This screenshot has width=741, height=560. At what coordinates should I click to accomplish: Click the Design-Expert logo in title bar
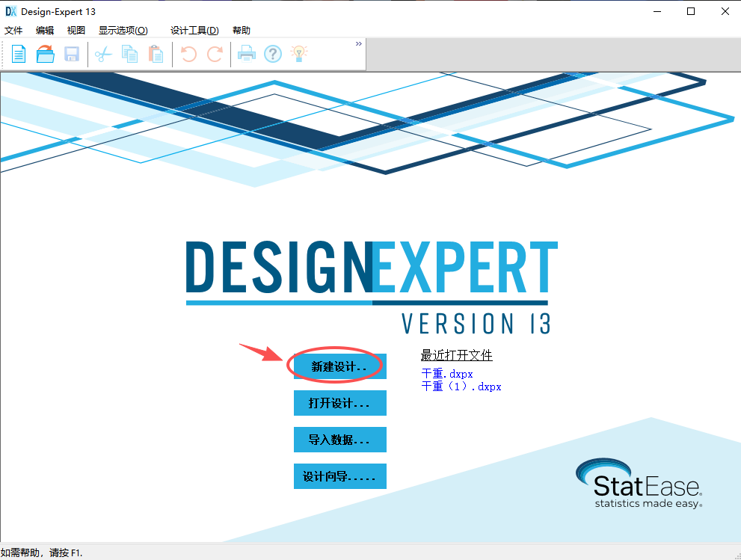(x=10, y=10)
